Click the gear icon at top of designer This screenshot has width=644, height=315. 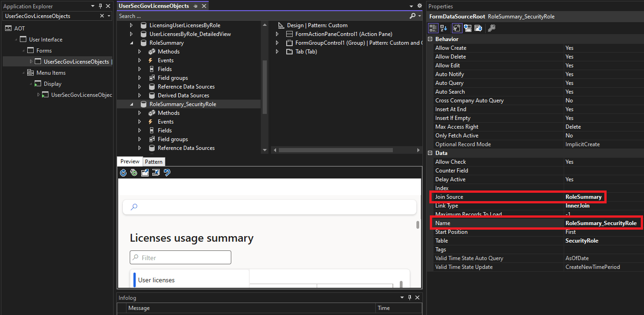point(419,6)
